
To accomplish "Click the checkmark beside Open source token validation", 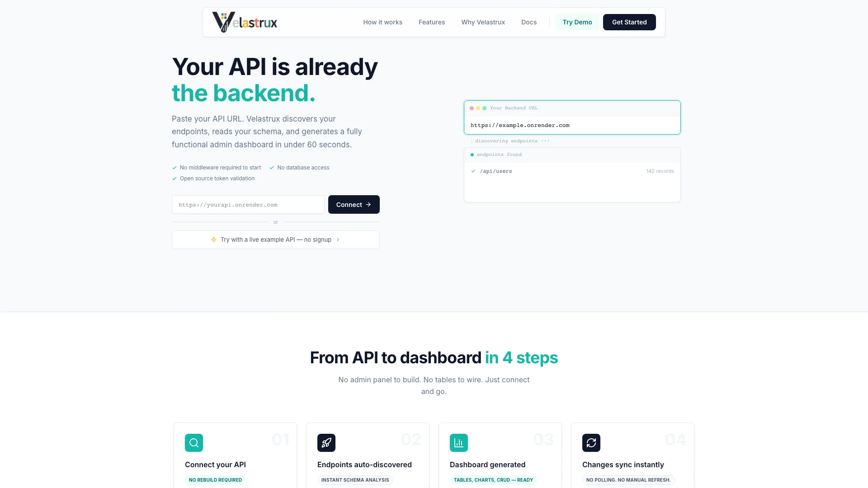I will 175,178.
